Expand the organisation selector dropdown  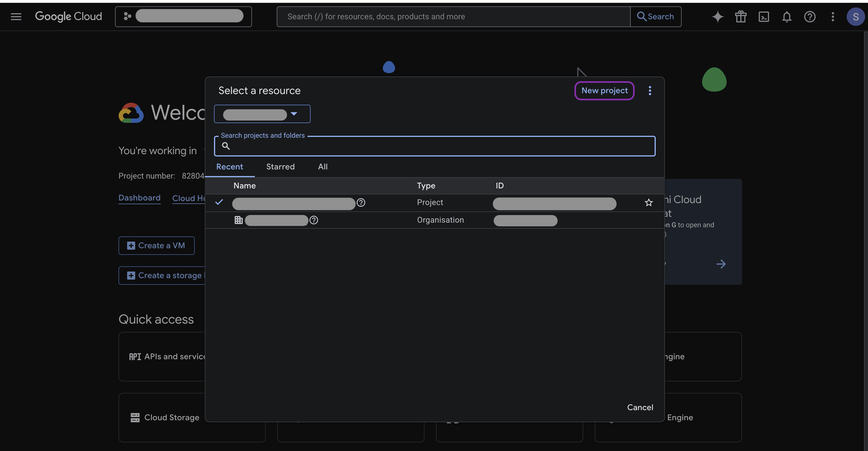pos(262,114)
